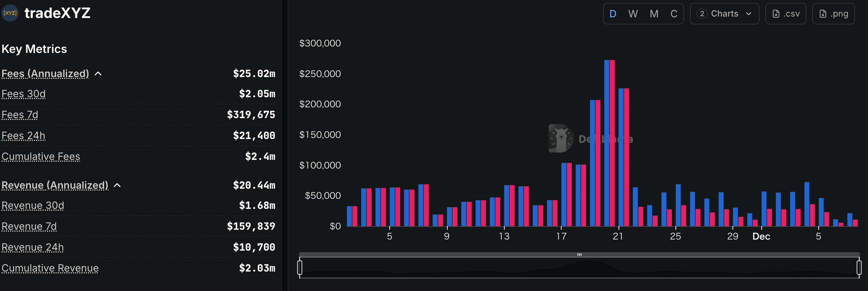Click the $1.68m revenue 30d value
The image size is (868, 291).
(x=257, y=206)
